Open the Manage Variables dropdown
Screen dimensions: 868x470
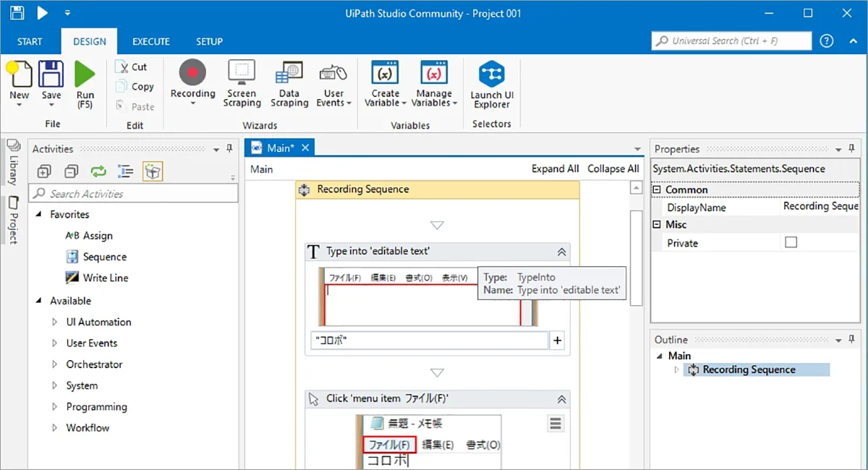[434, 84]
